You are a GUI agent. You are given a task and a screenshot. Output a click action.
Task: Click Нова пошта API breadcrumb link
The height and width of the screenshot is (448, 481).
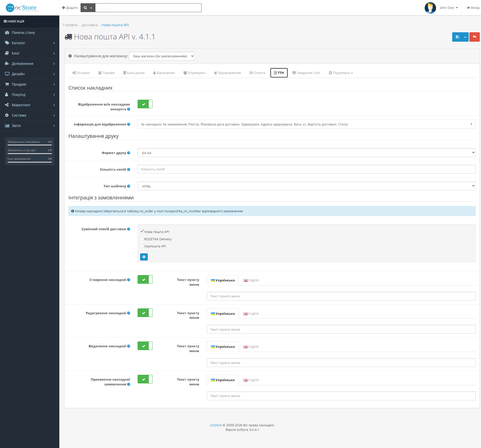[115, 25]
